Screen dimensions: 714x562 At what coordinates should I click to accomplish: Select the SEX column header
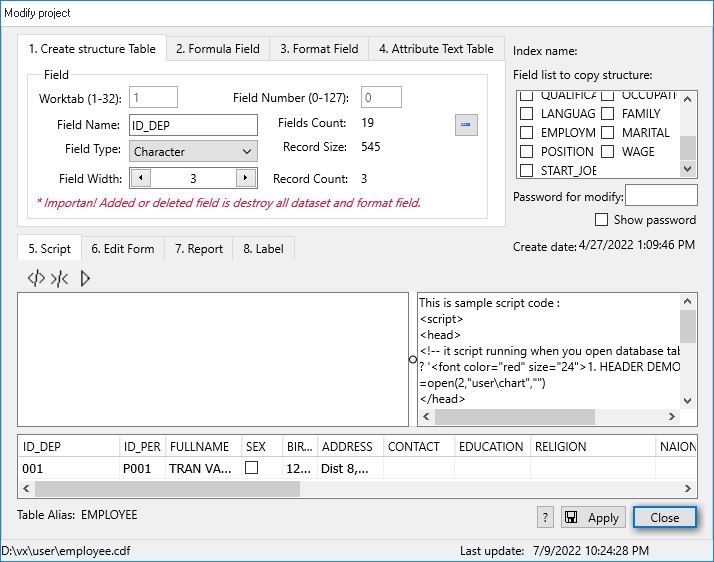tap(262, 446)
